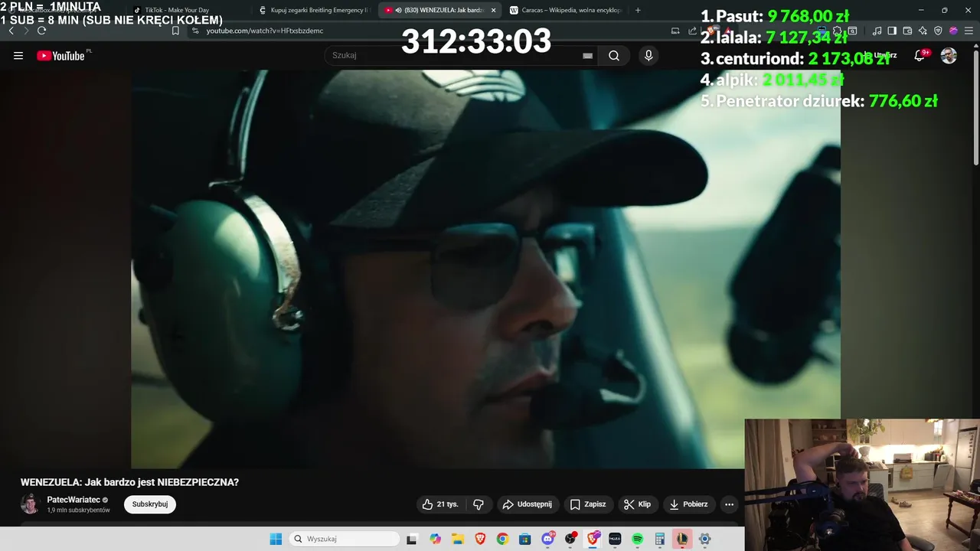Create a clip with Klip button
980x551 pixels.
click(637, 504)
